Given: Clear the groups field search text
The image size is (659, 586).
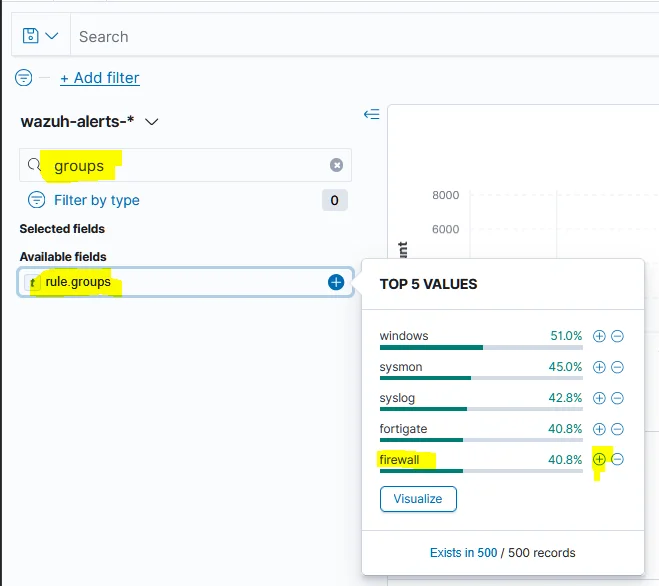Looking at the screenshot, I should click(336, 165).
